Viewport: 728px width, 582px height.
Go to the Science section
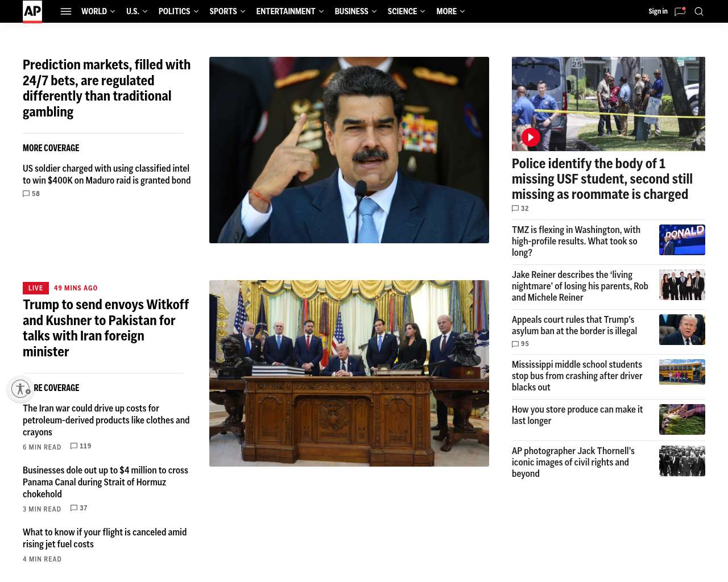402,11
